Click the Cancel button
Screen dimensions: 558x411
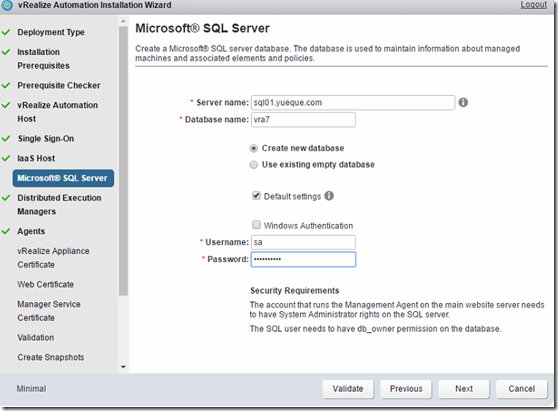click(521, 389)
